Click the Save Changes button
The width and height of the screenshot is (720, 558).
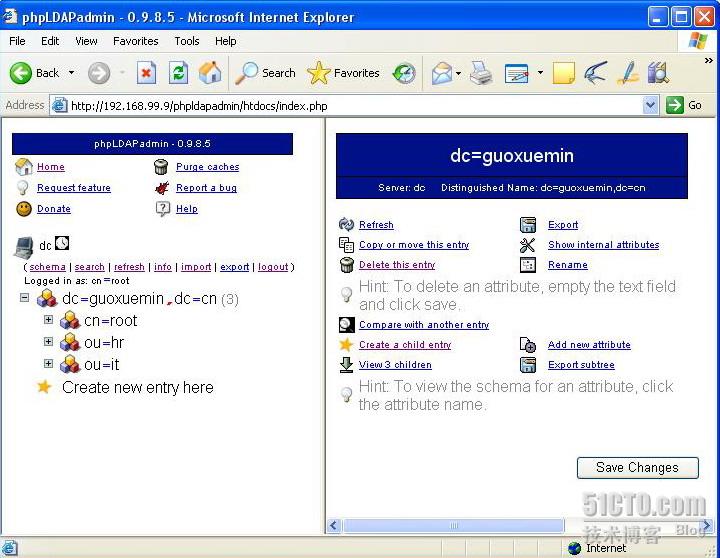[x=637, y=468]
